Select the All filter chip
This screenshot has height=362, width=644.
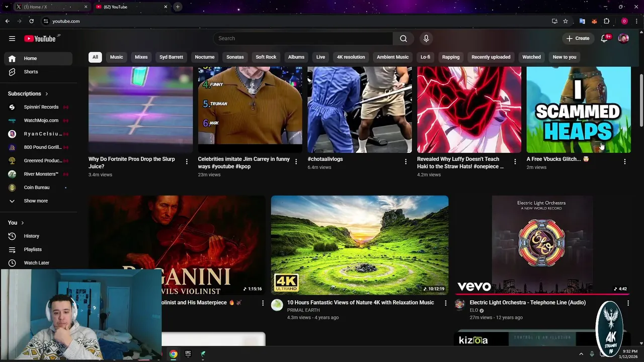[x=95, y=57]
